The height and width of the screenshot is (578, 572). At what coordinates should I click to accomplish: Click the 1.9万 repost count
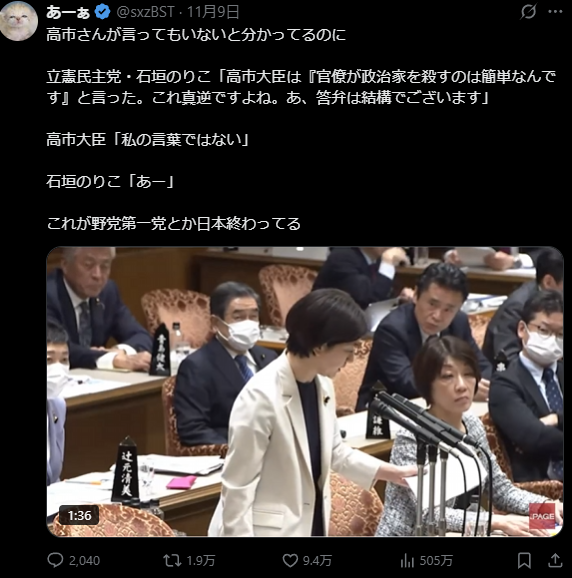point(200,561)
